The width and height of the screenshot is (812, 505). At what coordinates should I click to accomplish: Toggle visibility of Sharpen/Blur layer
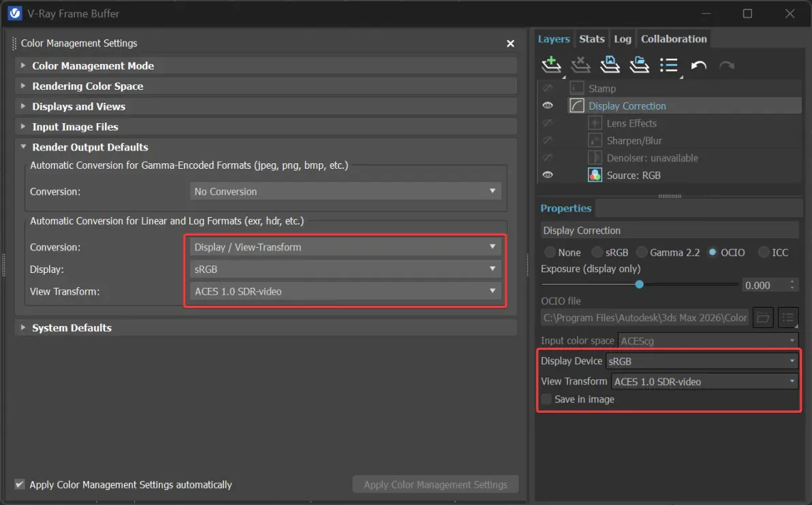(x=548, y=140)
